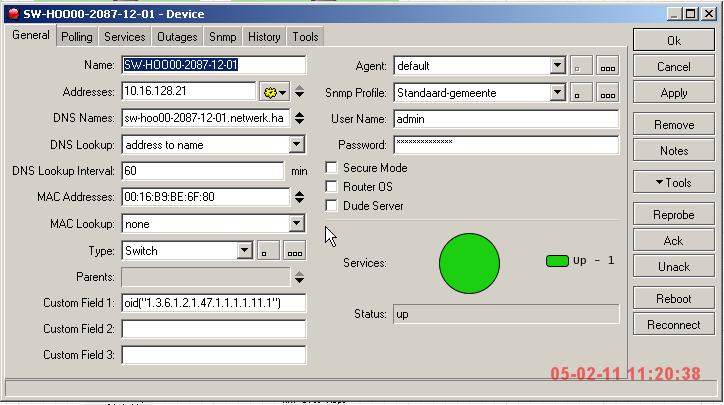Expand the Type dropdown arrow

244,251
